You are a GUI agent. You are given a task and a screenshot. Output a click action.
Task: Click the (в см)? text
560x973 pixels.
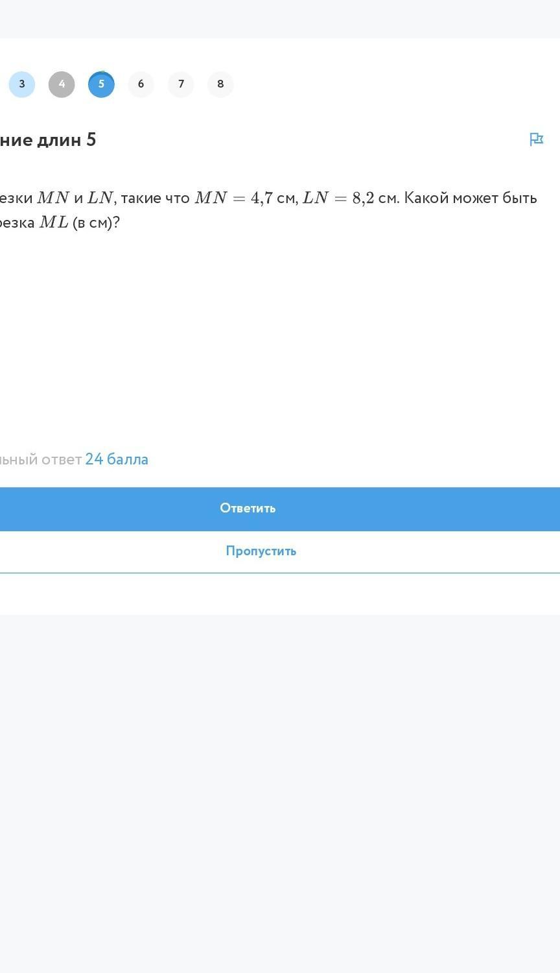[x=97, y=222]
